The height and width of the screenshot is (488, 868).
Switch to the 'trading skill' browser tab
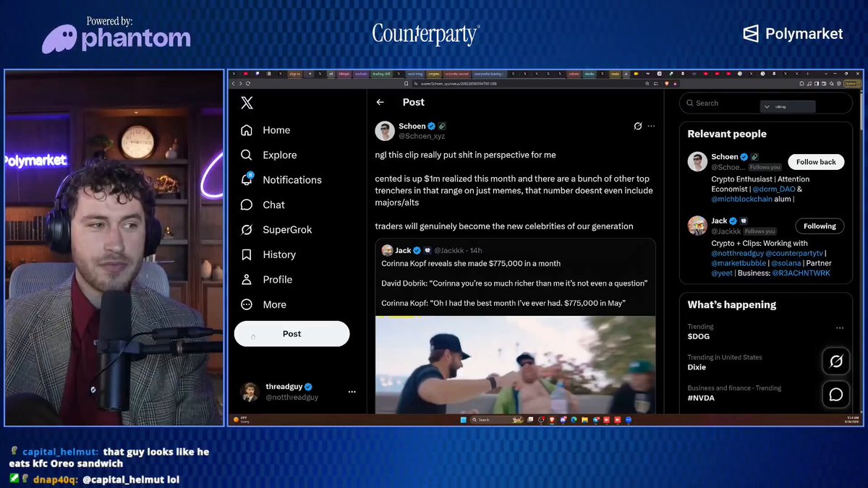point(381,74)
